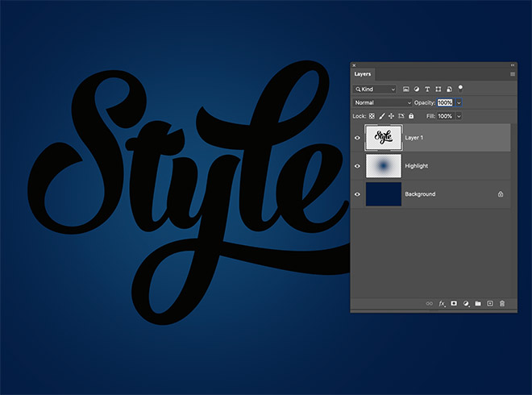Hide Layer 1 using its eye icon

pos(358,138)
